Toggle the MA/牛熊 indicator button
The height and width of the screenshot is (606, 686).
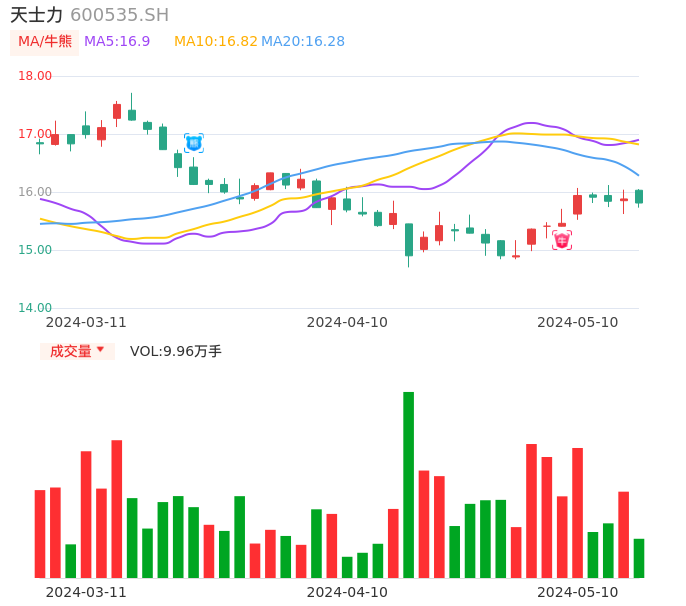45,42
